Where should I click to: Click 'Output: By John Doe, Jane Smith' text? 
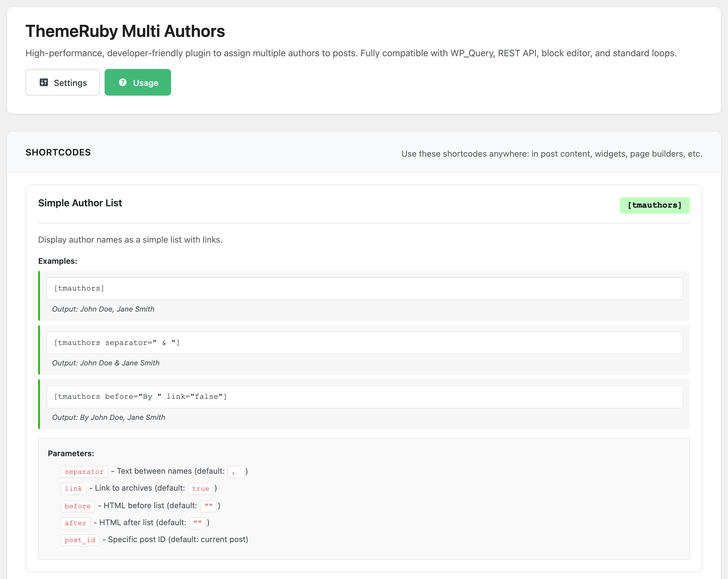109,417
